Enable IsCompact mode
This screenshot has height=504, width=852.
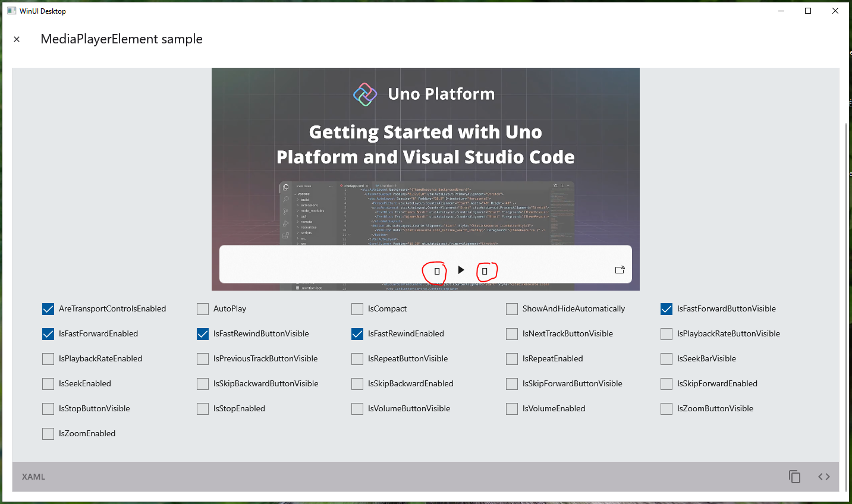coord(357,309)
